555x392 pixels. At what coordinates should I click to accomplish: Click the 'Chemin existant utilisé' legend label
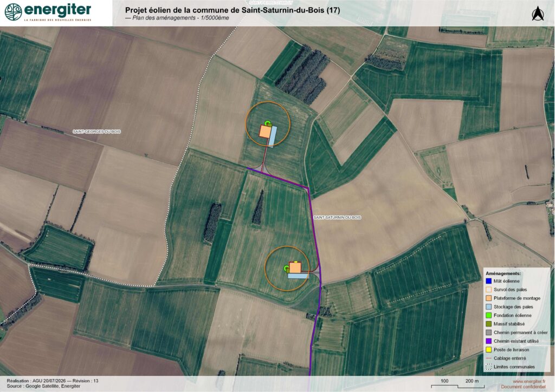click(x=516, y=341)
